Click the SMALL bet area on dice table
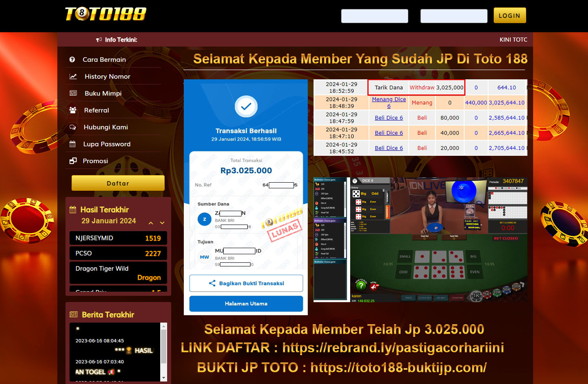588x384 pixels. [405, 257]
